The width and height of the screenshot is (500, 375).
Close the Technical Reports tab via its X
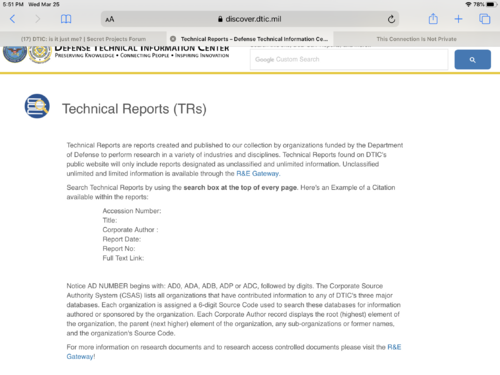(173, 39)
